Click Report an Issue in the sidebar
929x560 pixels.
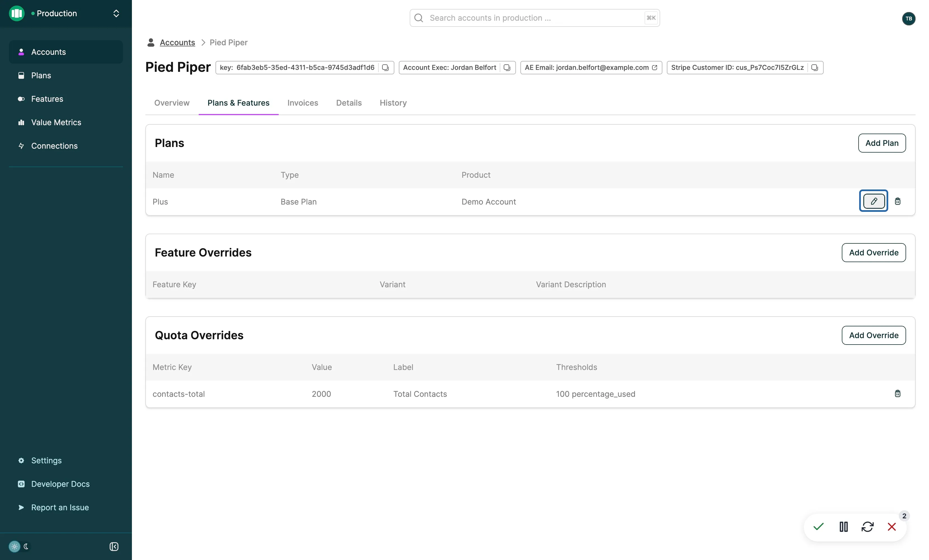click(x=66, y=508)
